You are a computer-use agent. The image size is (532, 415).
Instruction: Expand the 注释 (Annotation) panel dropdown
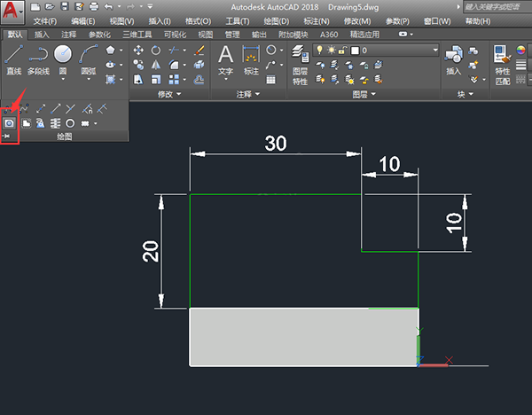(247, 94)
